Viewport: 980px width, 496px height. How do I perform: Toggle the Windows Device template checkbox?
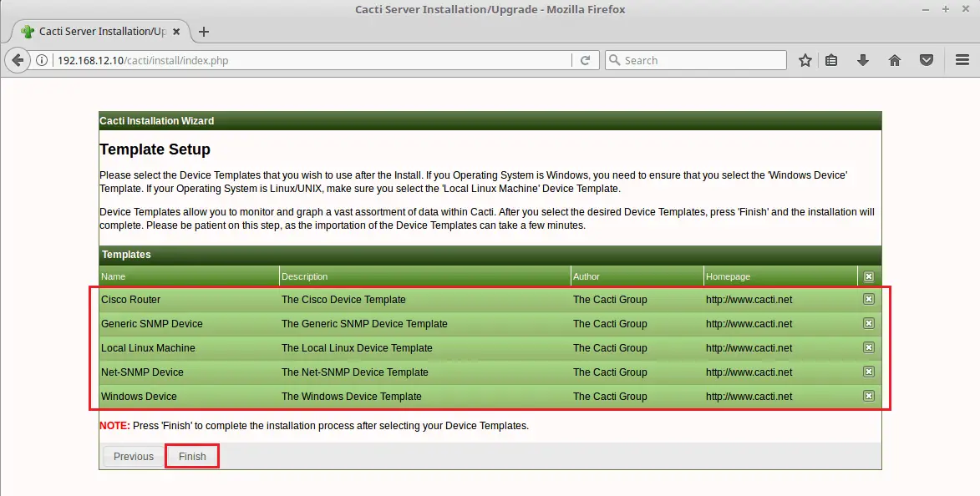point(868,396)
